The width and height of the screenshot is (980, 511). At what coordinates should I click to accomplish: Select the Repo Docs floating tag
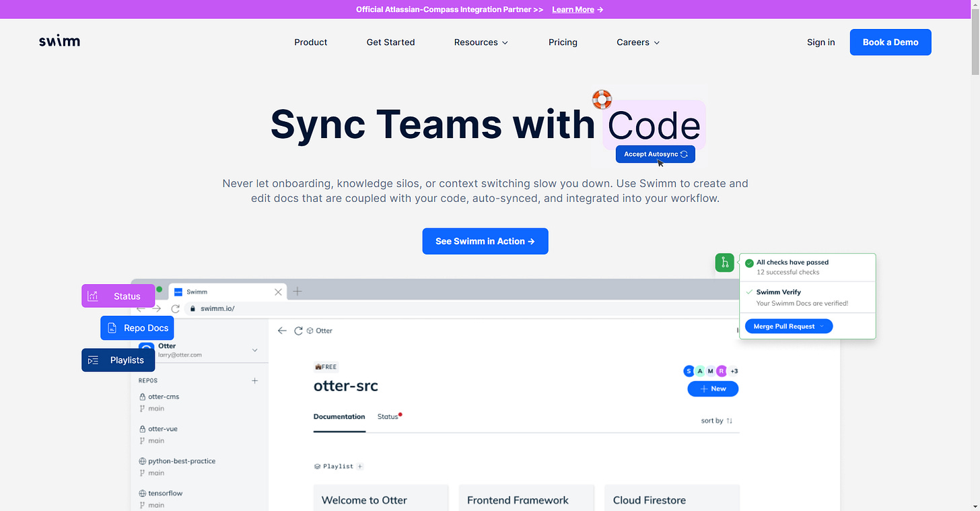(x=137, y=328)
